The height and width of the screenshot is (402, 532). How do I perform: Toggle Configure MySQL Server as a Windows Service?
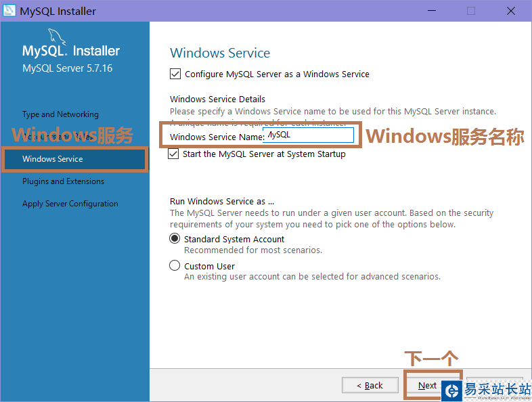[x=175, y=74]
